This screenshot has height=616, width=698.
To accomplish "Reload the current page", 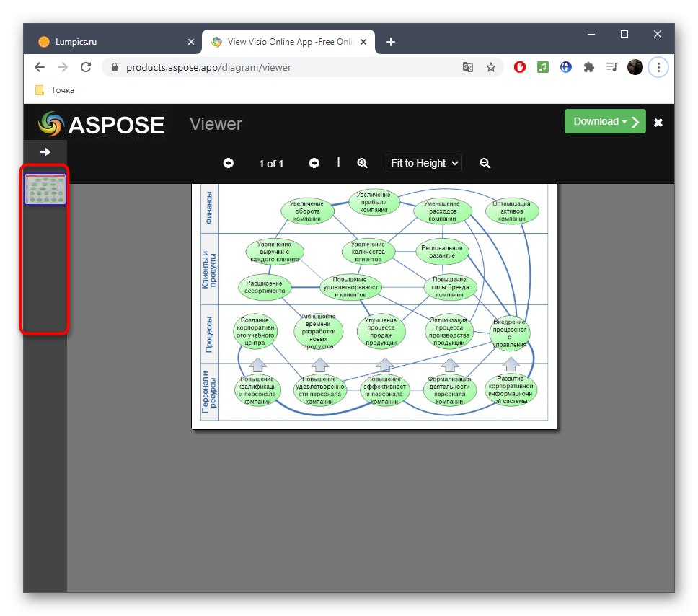I will pyautogui.click(x=86, y=67).
